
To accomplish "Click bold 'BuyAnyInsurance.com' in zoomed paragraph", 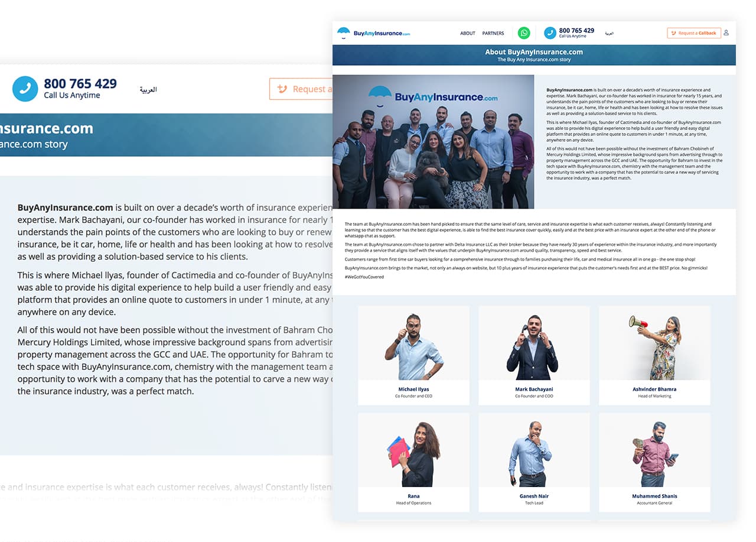I will [65, 207].
